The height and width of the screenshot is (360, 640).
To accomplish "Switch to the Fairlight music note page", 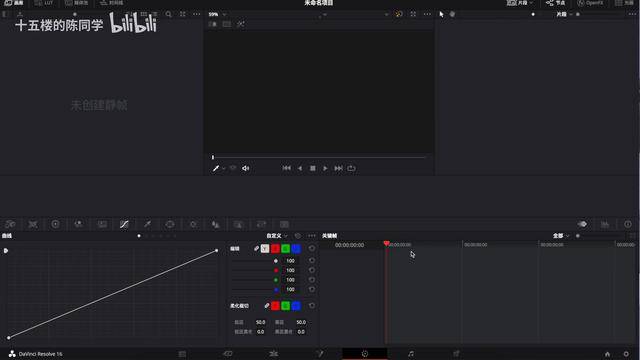I will click(411, 354).
